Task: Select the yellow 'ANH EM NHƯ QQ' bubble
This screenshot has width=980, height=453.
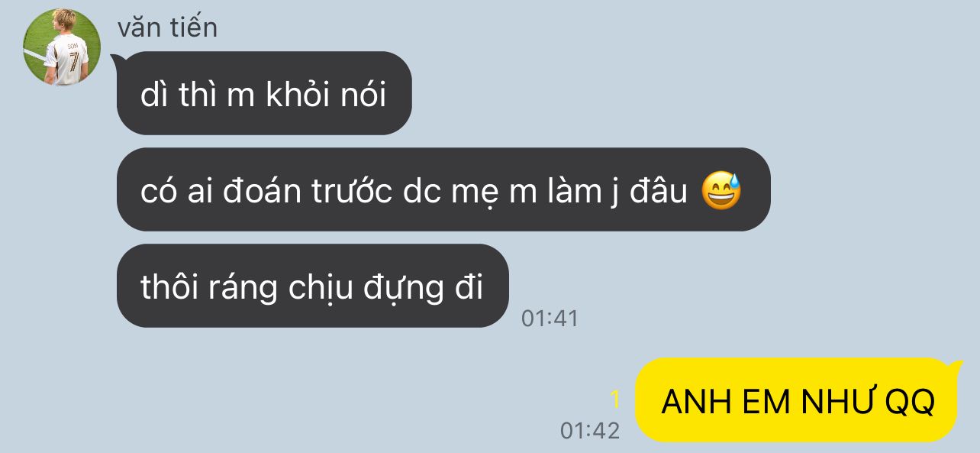Action: coord(797,400)
